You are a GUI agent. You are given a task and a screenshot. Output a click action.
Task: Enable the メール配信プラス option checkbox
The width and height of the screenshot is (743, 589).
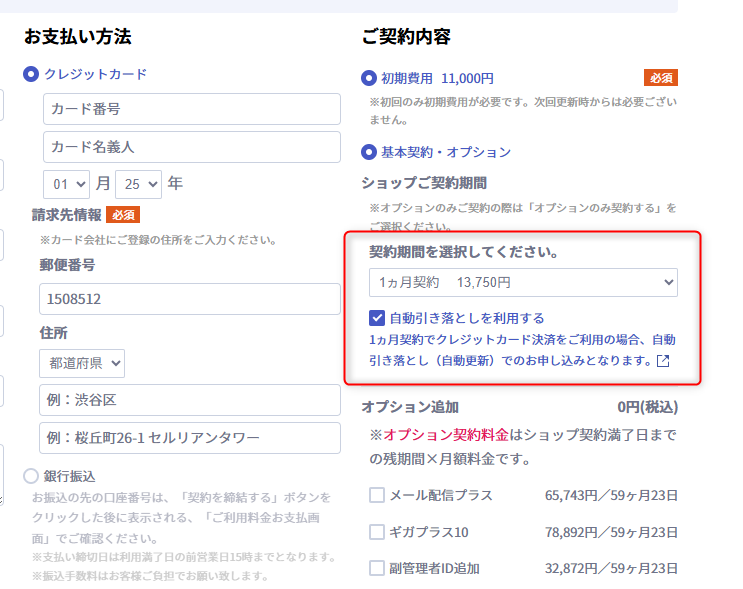pos(377,495)
